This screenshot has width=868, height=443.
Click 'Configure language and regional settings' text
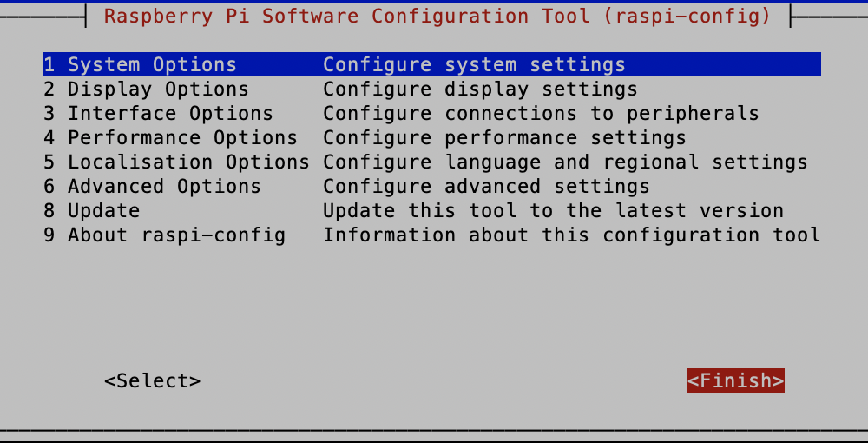click(x=565, y=162)
